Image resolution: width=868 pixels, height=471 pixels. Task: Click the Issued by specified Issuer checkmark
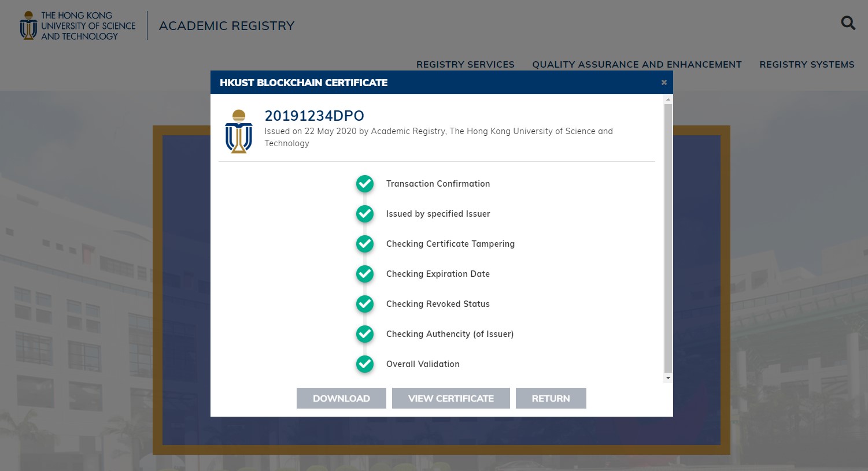pos(365,214)
